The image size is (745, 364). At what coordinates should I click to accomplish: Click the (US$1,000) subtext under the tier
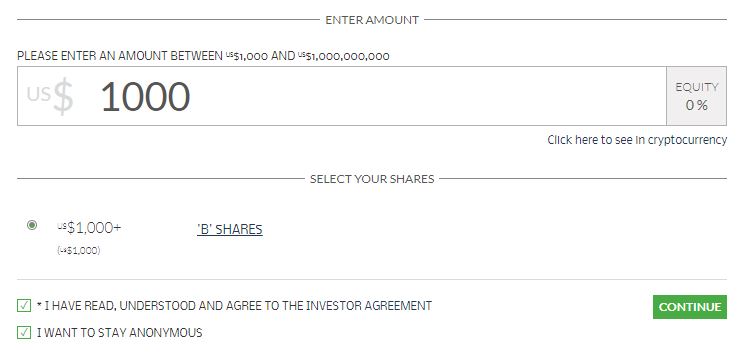coord(78,250)
